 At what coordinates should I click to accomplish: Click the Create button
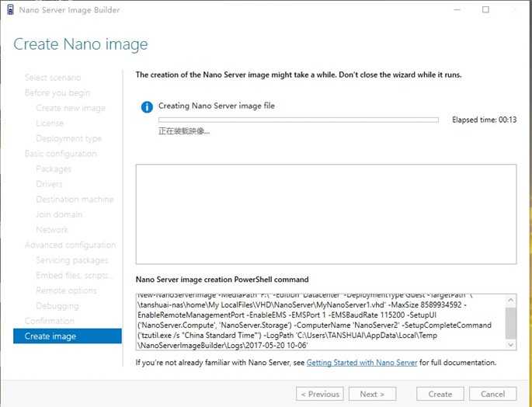coord(440,394)
